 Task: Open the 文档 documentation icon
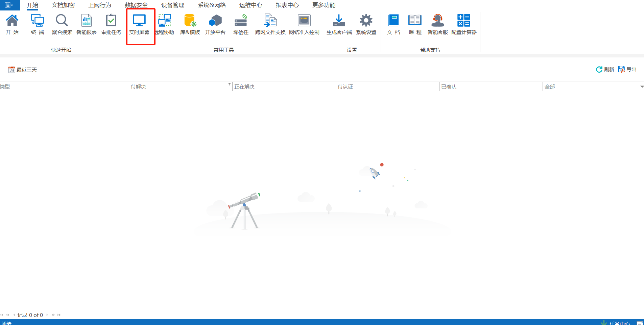[x=393, y=24]
